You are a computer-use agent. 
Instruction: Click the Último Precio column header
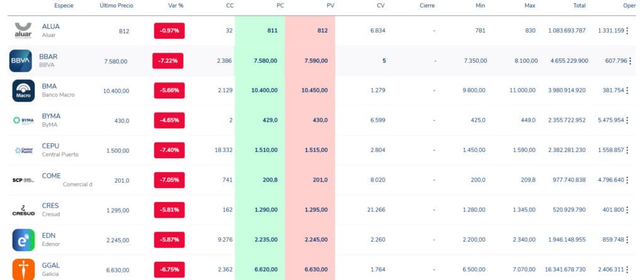tap(115, 5)
